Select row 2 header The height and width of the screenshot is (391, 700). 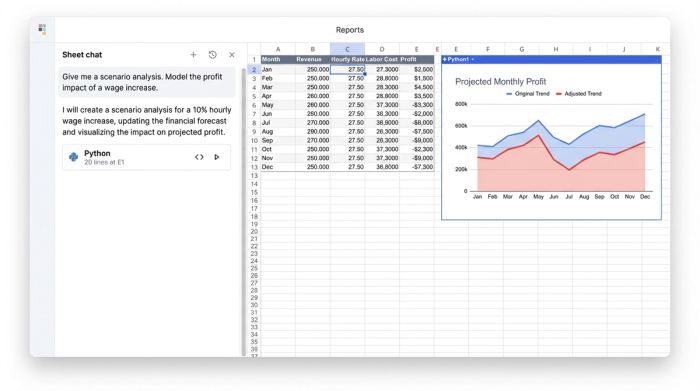pyautogui.click(x=254, y=69)
